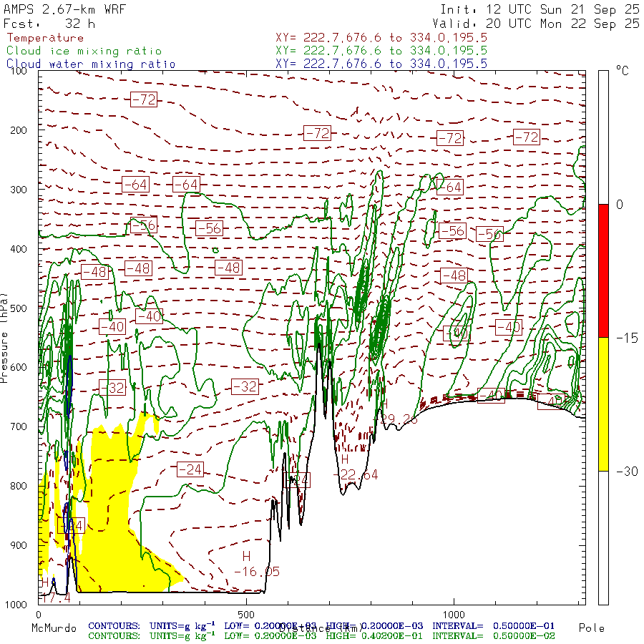This screenshot has height=644, width=644.
Task: Click the green "INTERVAL= 0.50000E-02" text
Action: (x=493, y=636)
